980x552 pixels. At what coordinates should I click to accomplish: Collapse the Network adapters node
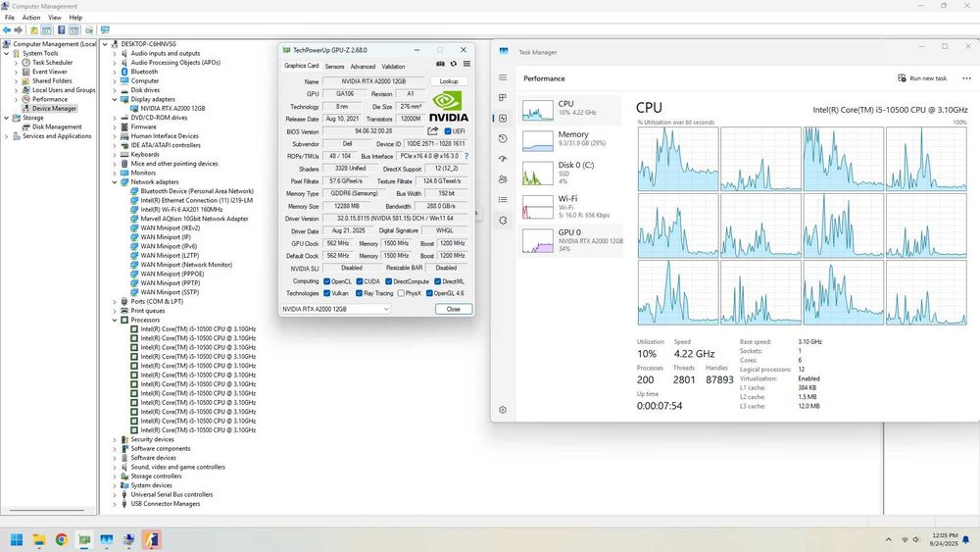(115, 182)
